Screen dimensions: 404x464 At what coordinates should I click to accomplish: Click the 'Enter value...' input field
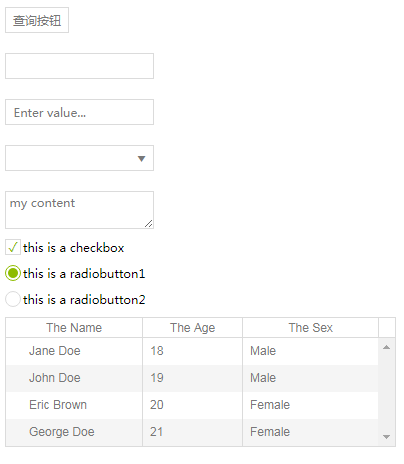click(79, 112)
